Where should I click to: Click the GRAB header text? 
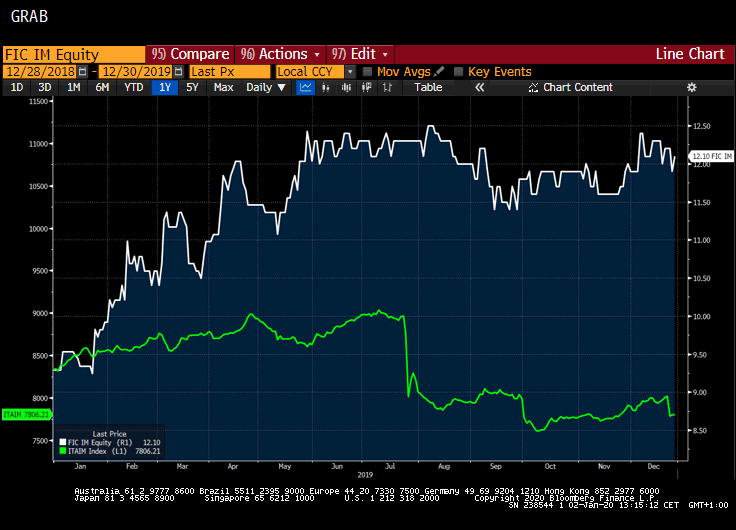pyautogui.click(x=29, y=16)
